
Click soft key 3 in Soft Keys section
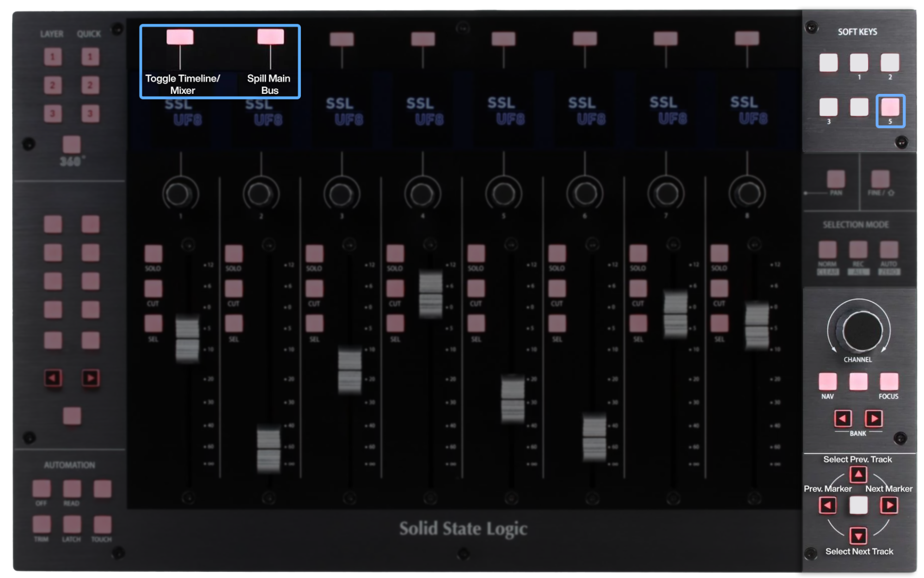(828, 107)
